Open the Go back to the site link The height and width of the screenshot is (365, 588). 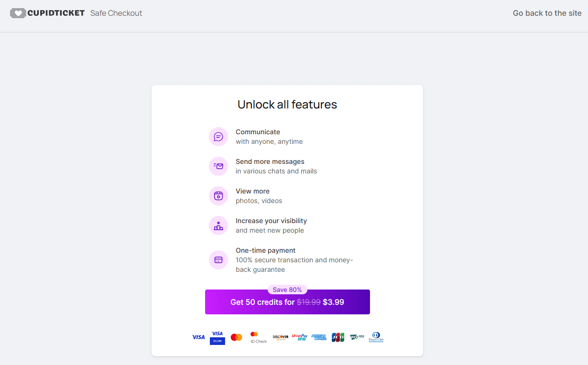coord(547,13)
